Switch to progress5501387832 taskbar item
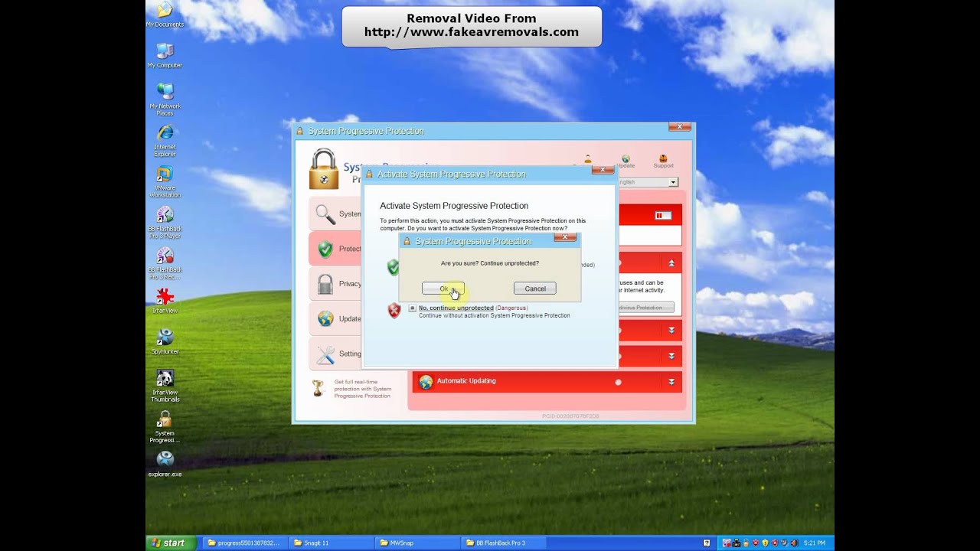 (x=243, y=543)
